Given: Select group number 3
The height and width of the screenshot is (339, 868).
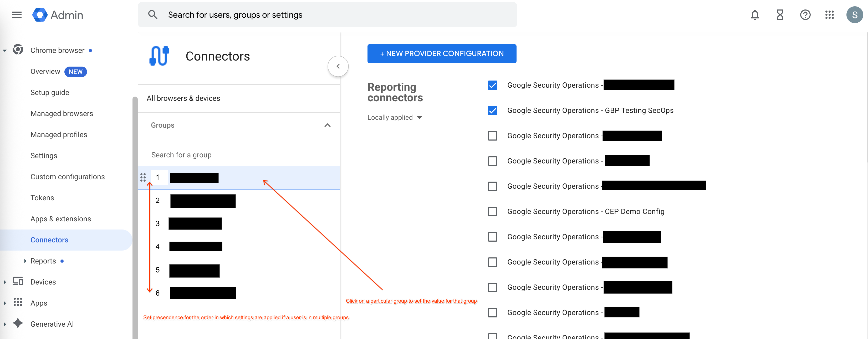Looking at the screenshot, I should (239, 224).
